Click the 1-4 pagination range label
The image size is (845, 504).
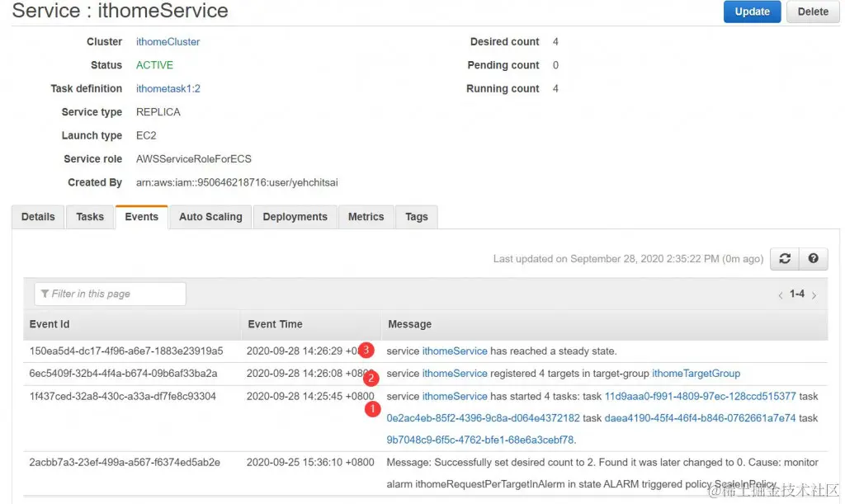click(797, 294)
